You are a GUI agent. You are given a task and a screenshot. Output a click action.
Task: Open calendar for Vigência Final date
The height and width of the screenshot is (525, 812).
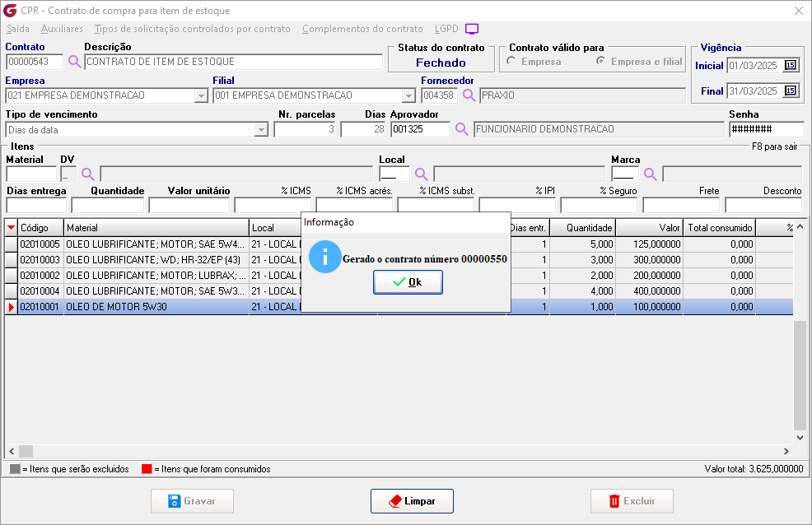coord(791,91)
